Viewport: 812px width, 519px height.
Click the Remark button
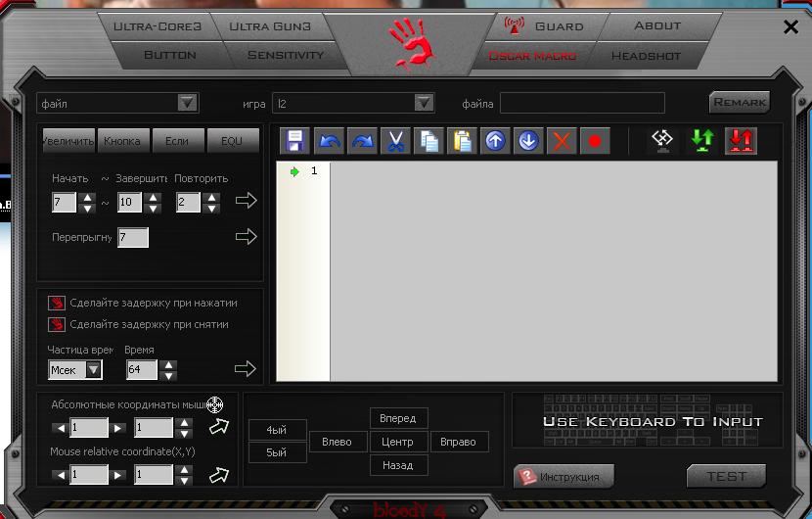[740, 102]
